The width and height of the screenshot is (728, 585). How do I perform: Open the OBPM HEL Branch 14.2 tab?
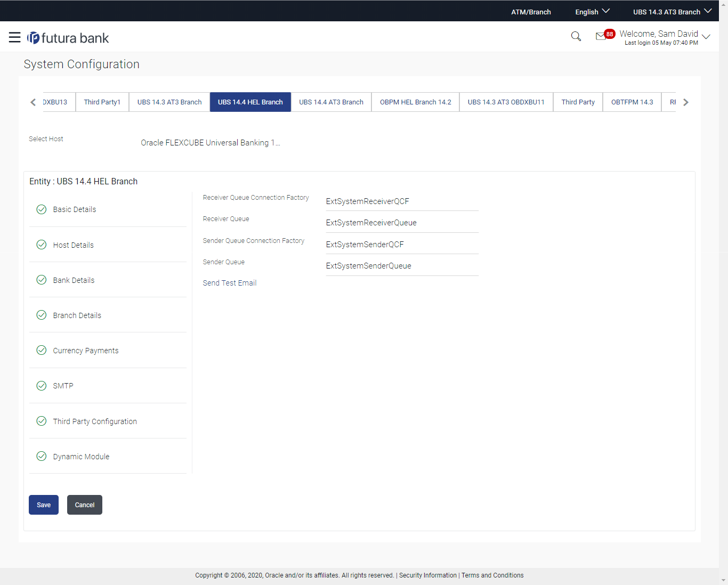(416, 102)
